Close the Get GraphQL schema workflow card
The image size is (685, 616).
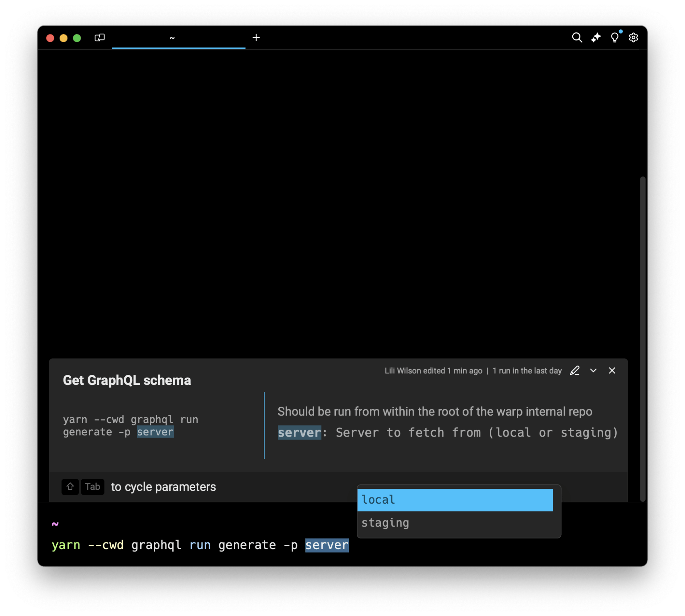[x=612, y=371]
